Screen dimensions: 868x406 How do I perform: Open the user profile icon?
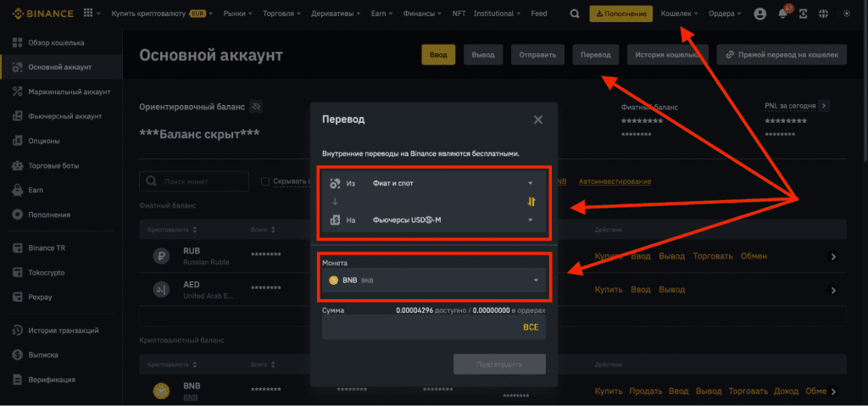coord(760,14)
